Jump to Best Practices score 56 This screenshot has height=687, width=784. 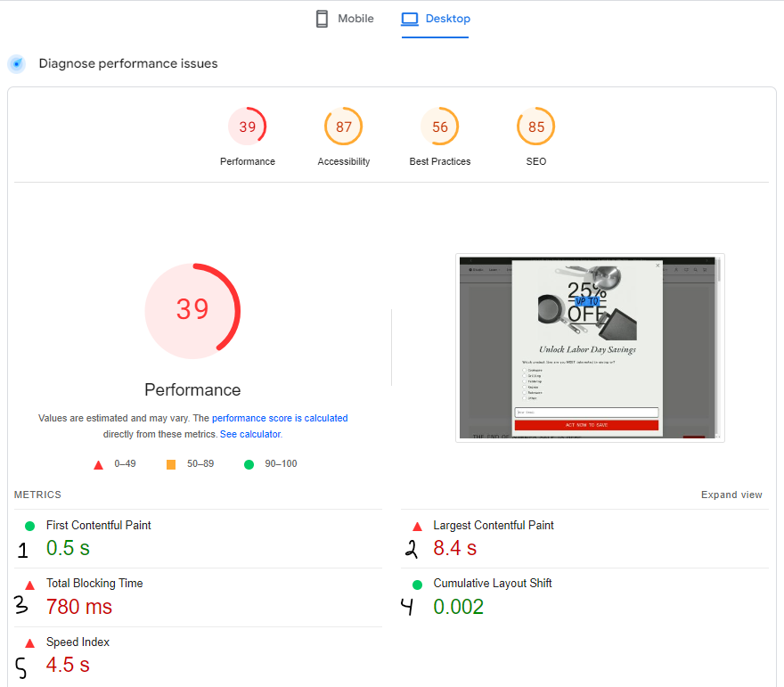440,136
